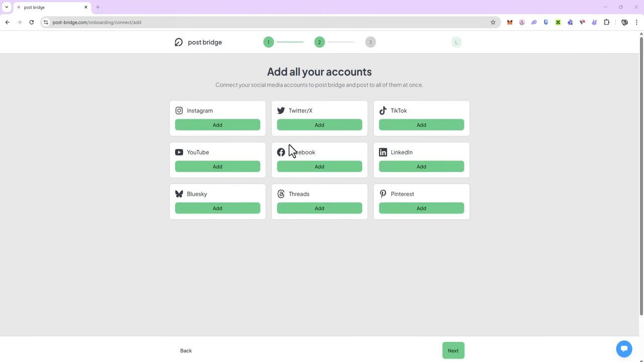This screenshot has width=644, height=362.
Task: Click the LinkedIn logo icon
Action: (x=383, y=152)
